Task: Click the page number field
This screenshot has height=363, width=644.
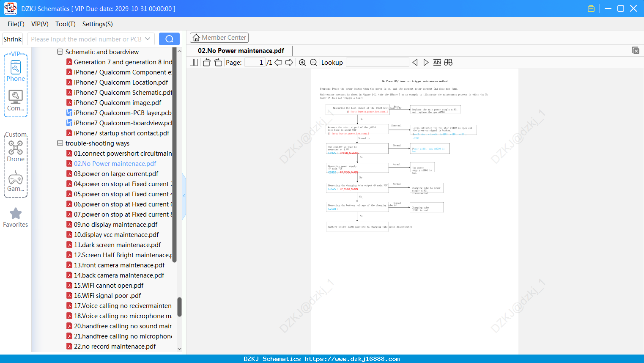Action: click(x=255, y=63)
